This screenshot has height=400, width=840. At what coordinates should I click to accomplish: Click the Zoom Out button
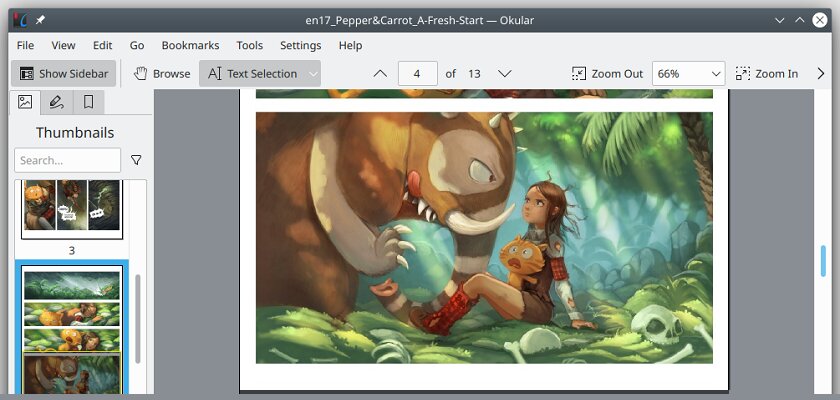[608, 74]
